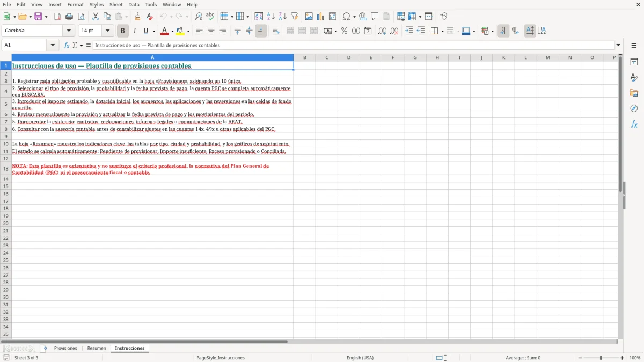Open Find & Replace icon

[x=199, y=17]
